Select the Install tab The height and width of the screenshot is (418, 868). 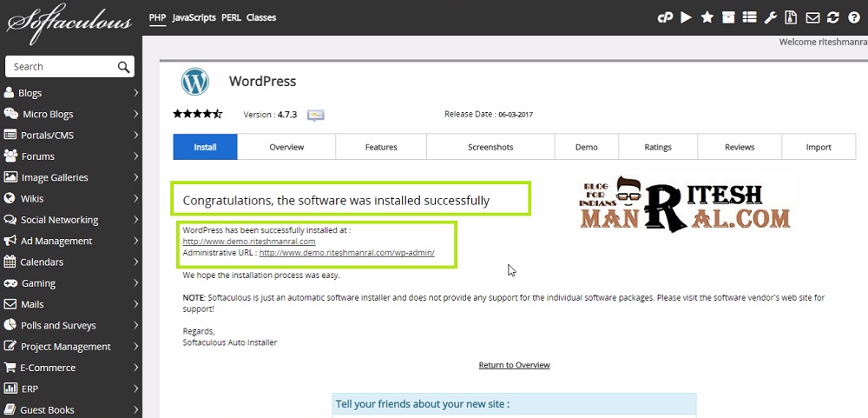tap(206, 147)
